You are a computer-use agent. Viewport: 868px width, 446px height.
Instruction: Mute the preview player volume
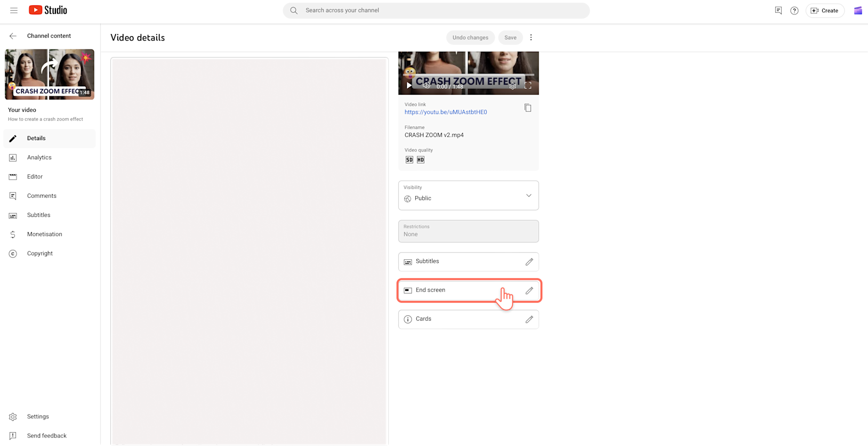coord(426,85)
